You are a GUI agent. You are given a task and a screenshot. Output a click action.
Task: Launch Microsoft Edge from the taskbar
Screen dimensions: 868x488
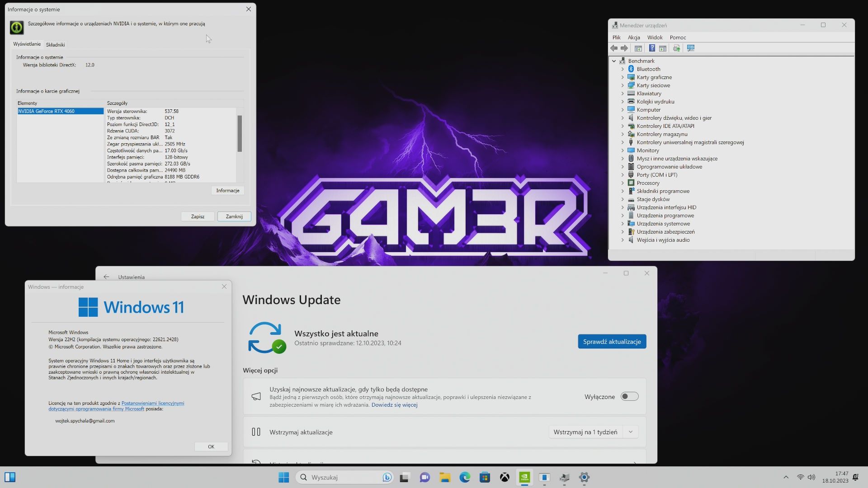click(x=465, y=477)
